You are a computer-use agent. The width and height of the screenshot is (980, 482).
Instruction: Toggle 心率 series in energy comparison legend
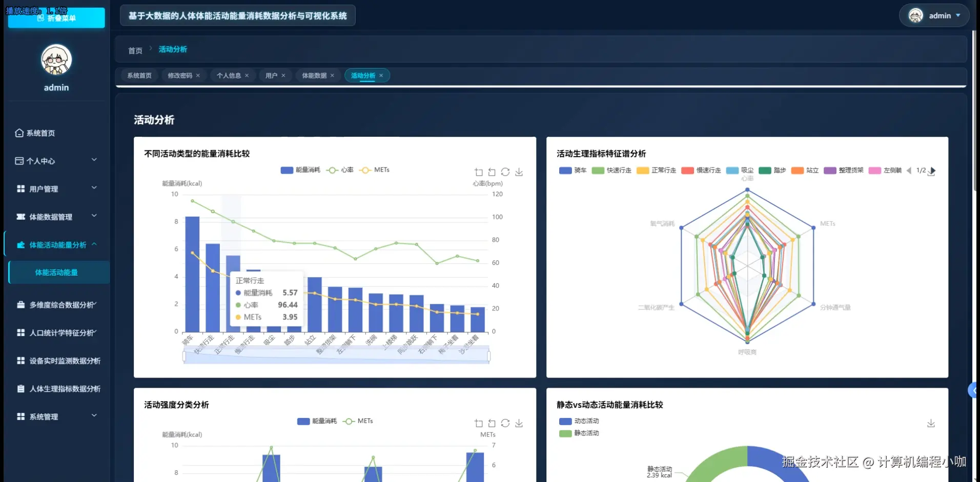pos(340,170)
